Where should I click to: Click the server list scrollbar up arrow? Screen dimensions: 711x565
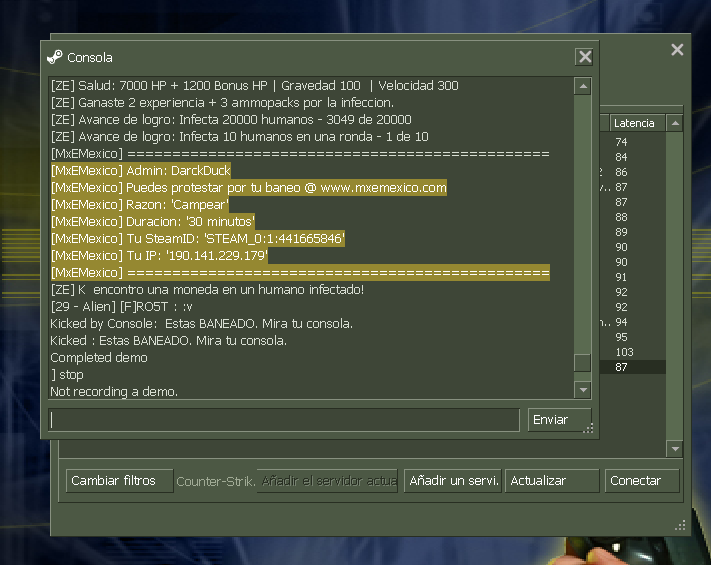(675, 123)
